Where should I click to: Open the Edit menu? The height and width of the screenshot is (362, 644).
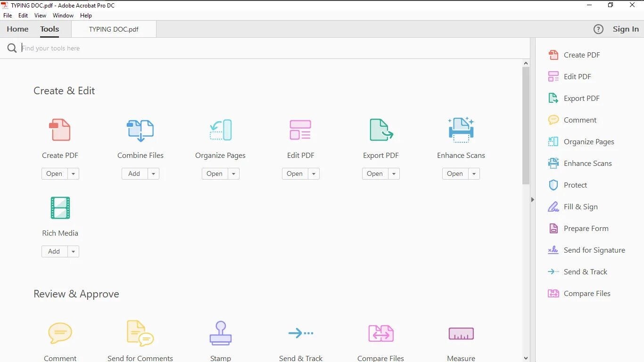pos(23,16)
